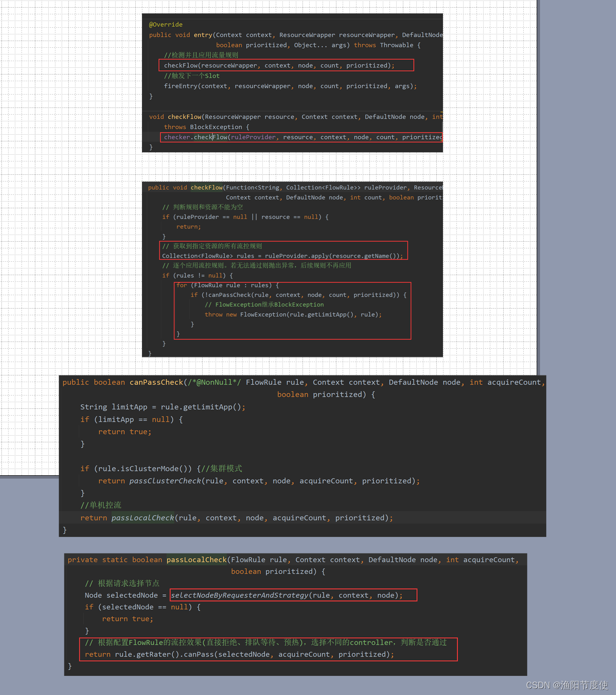
Task: Click 'if (rule.isClusterMode()) {//集群模式' line
Action: tap(161, 469)
